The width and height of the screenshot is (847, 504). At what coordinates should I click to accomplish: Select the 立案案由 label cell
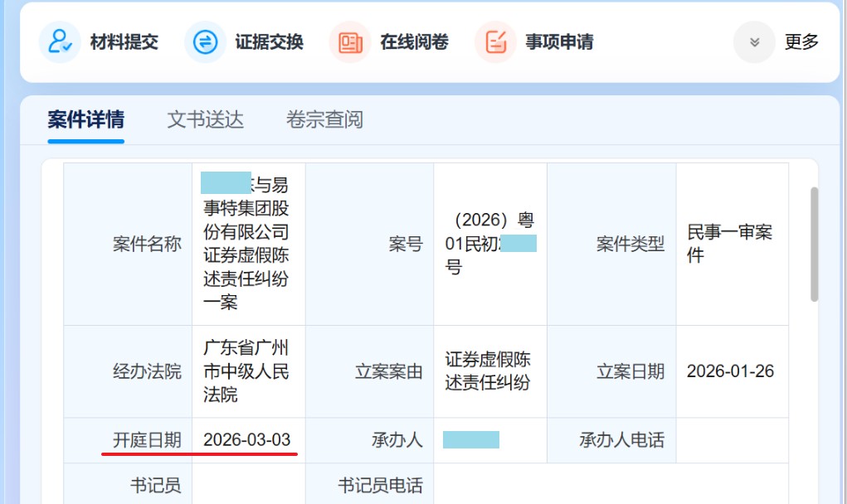(369, 371)
